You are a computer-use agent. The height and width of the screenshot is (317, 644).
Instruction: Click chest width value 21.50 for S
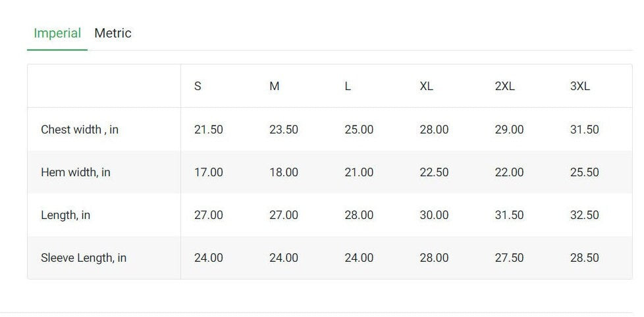pyautogui.click(x=209, y=130)
